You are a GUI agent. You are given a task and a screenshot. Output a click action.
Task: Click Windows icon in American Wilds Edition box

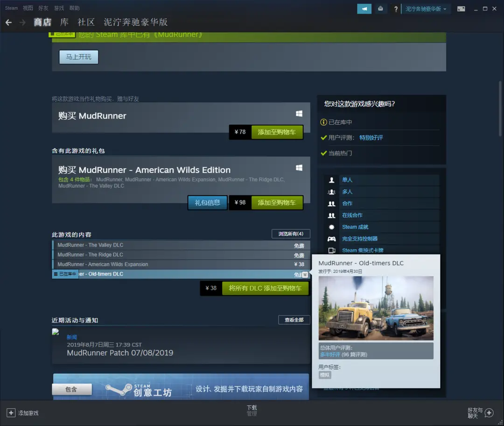[x=299, y=168]
